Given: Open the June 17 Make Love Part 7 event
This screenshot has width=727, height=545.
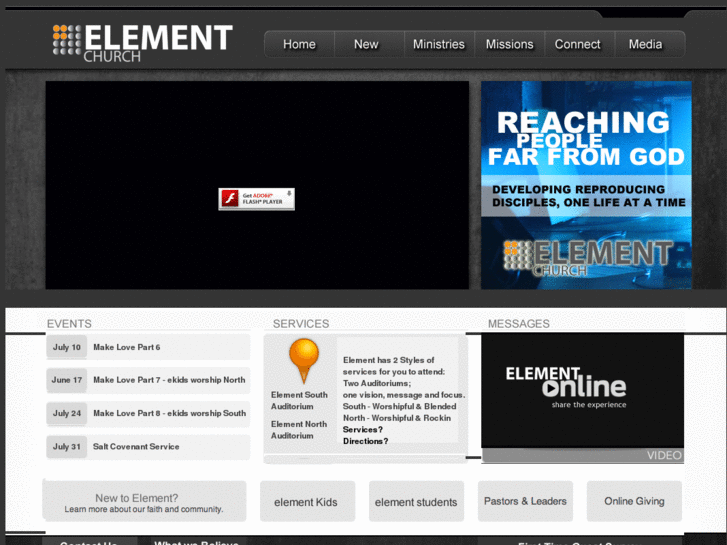Looking at the screenshot, I should (x=148, y=380).
